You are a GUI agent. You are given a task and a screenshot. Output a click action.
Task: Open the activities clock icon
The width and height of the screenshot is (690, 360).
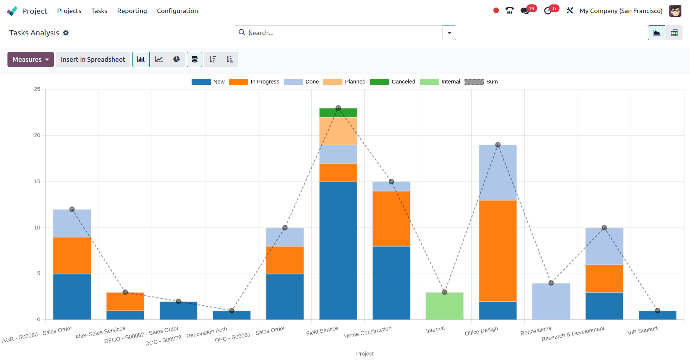548,11
